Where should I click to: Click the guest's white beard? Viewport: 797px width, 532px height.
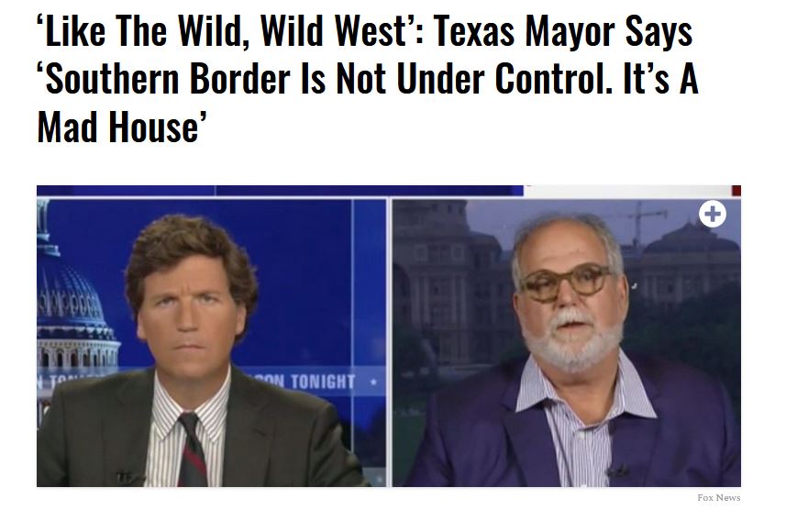(x=573, y=340)
